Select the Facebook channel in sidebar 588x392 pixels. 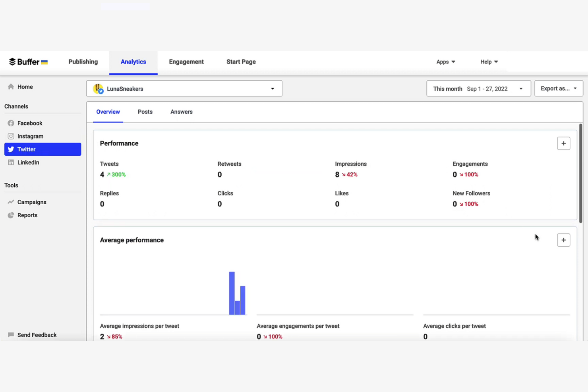click(x=30, y=123)
